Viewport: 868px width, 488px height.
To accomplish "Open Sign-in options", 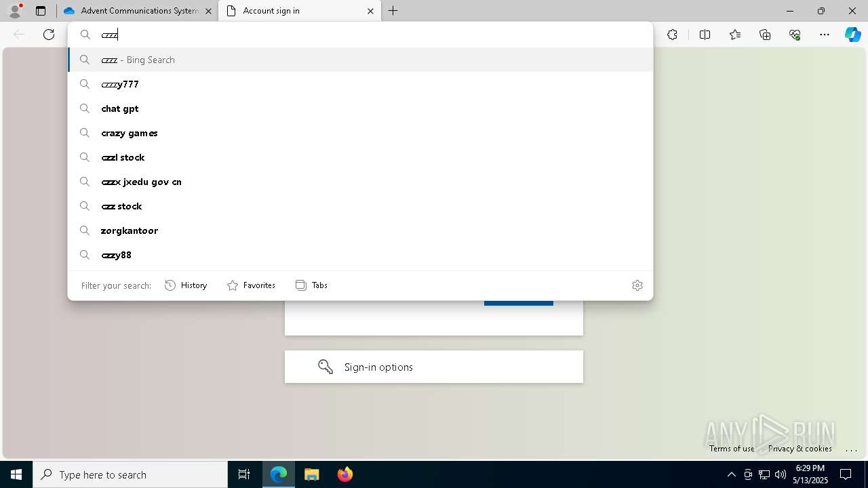I will [x=434, y=367].
